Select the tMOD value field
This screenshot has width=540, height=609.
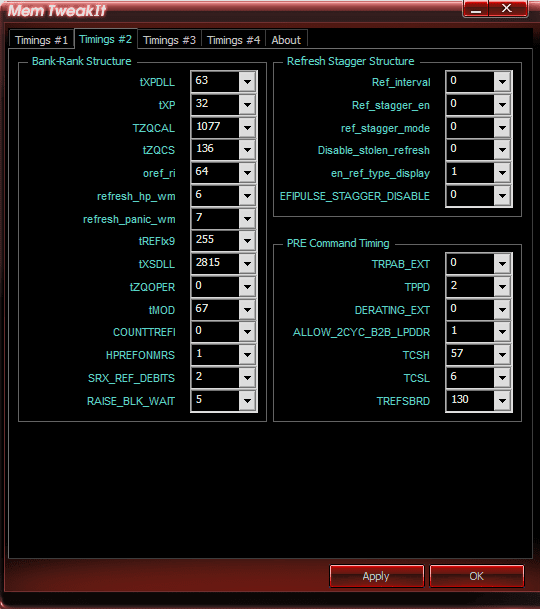tap(215, 310)
